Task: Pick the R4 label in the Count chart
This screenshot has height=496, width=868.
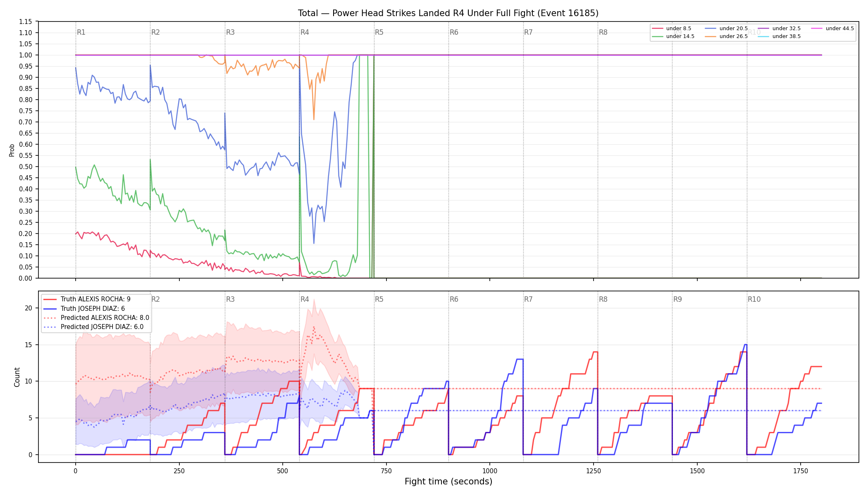Action: tap(305, 299)
